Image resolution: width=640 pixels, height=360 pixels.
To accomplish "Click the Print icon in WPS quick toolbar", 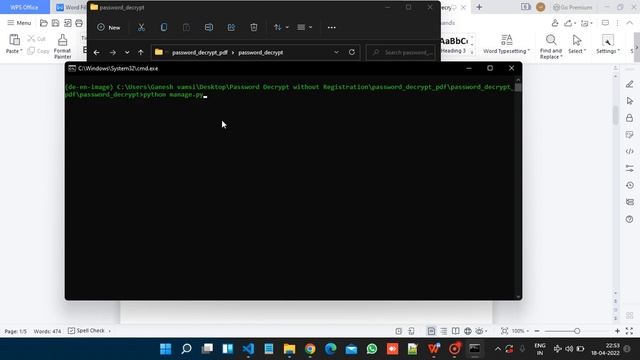I will tap(79, 23).
